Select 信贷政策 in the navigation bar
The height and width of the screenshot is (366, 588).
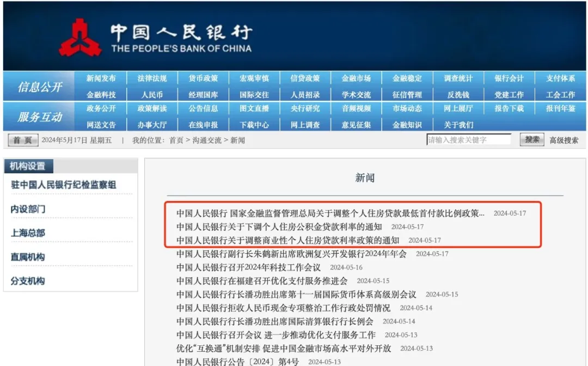tap(305, 78)
